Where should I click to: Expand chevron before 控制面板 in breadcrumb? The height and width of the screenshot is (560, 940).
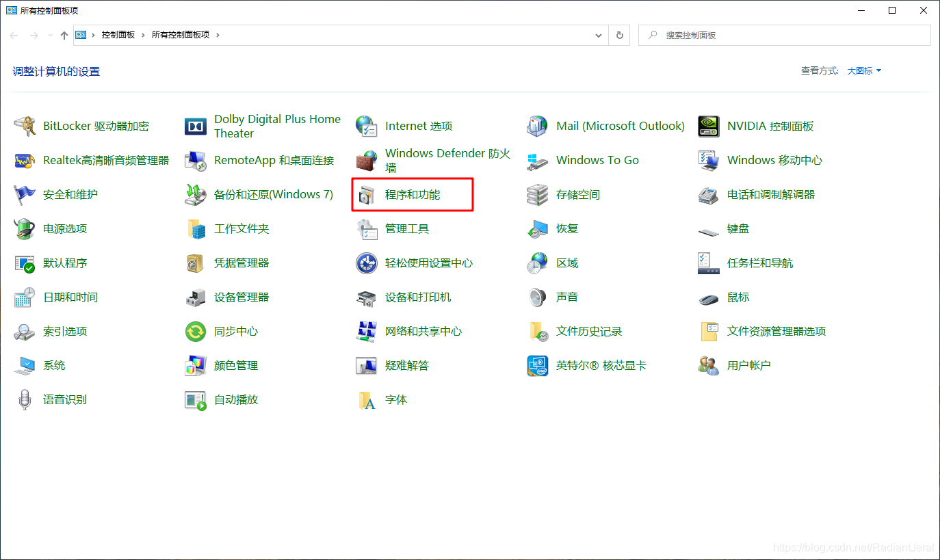point(93,35)
